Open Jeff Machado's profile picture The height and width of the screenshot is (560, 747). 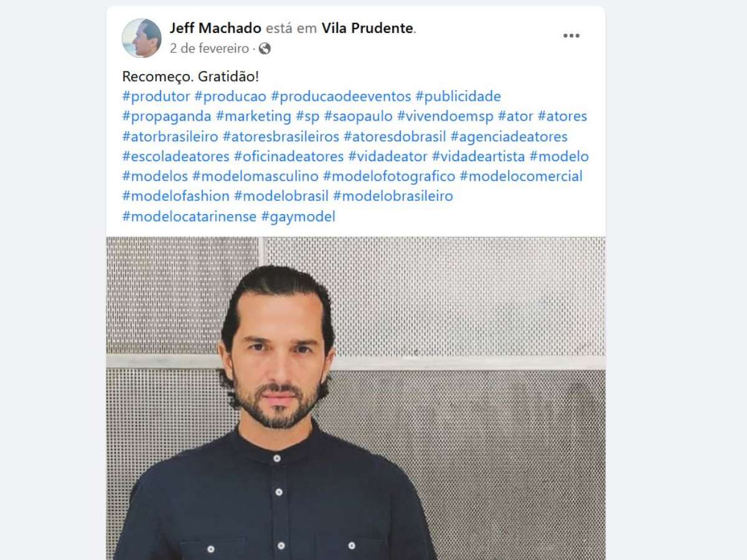tap(142, 38)
